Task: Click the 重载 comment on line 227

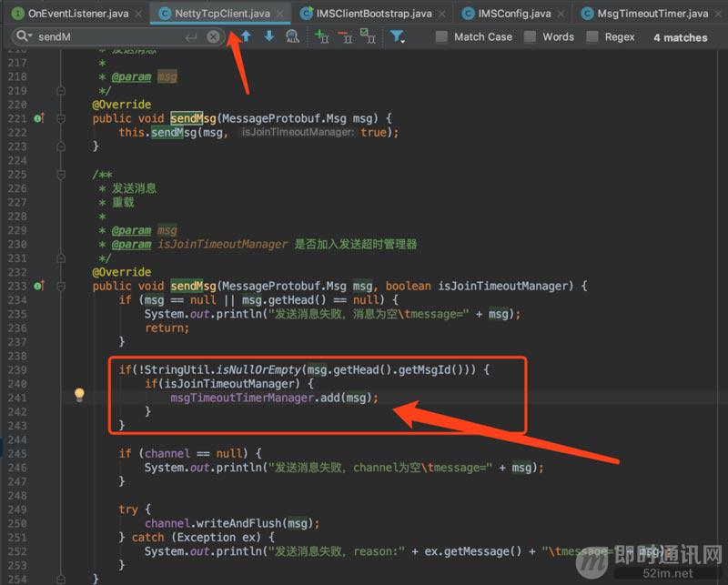Action: (123, 202)
